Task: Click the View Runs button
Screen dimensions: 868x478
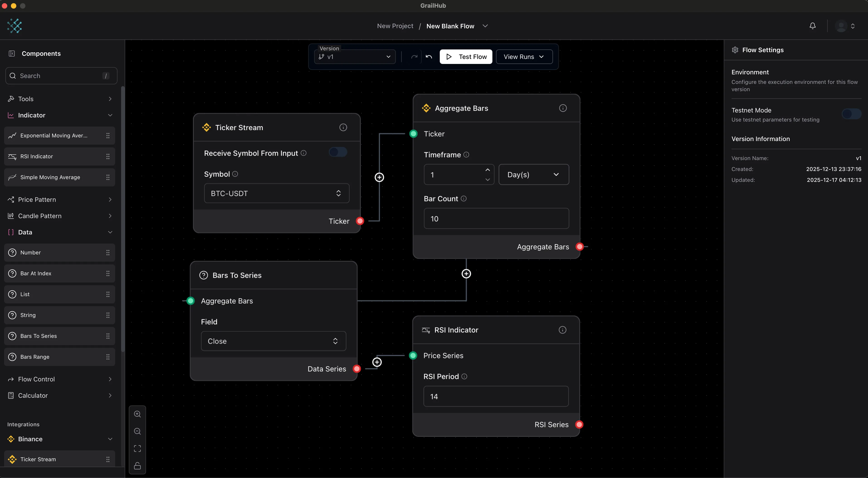Action: point(524,57)
